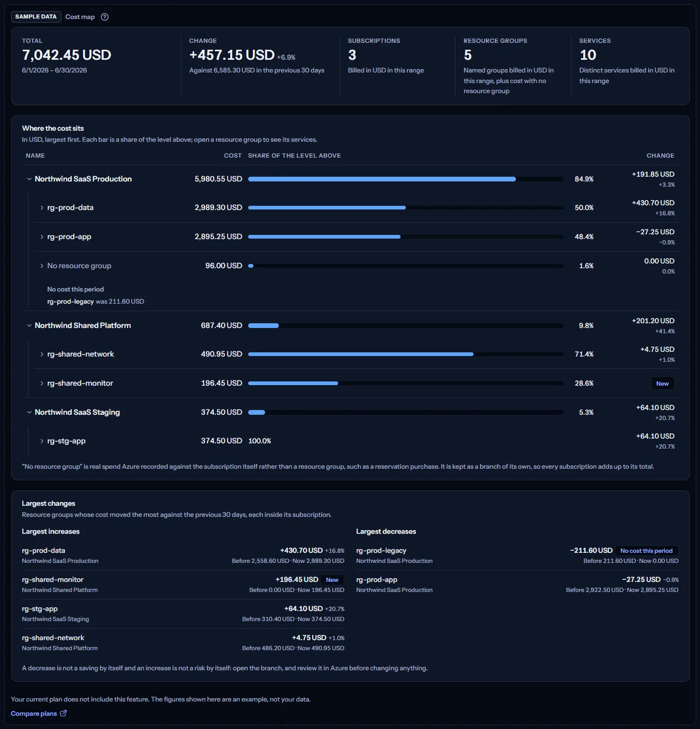Click the rg-shared-monitor share bar

click(x=405, y=384)
